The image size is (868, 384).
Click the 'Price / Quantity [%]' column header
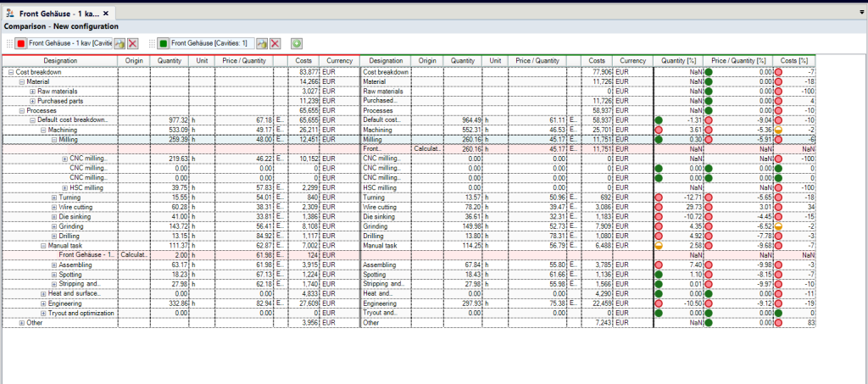738,61
